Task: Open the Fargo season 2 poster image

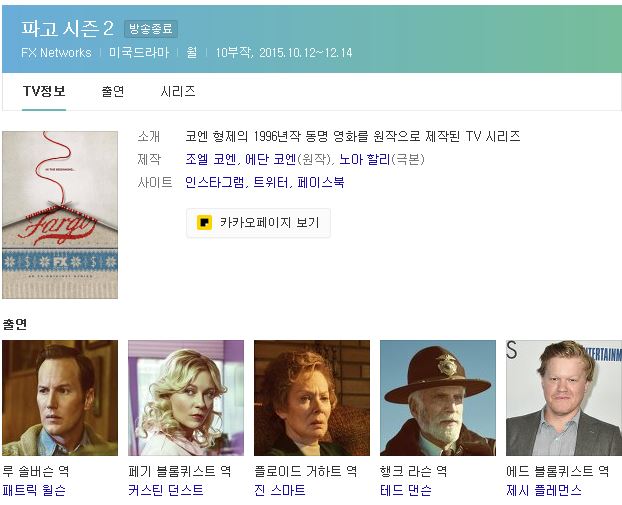Action: (x=60, y=215)
